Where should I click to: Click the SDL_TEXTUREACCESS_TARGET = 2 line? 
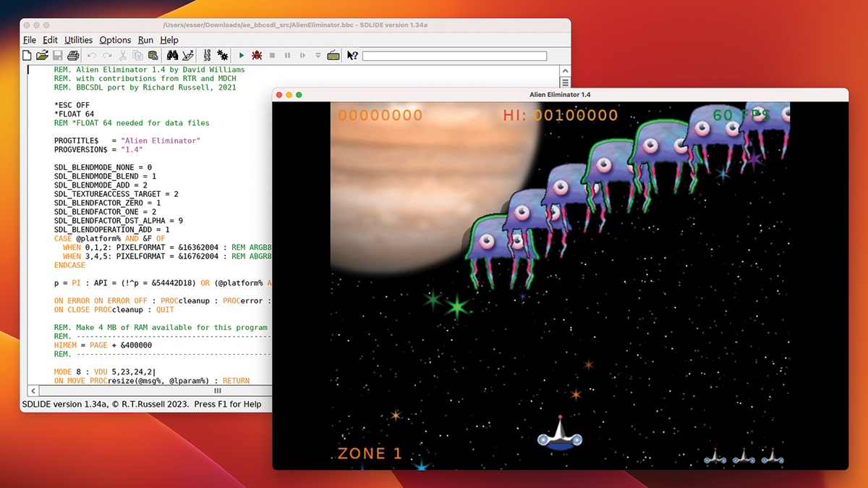pyautogui.click(x=116, y=194)
